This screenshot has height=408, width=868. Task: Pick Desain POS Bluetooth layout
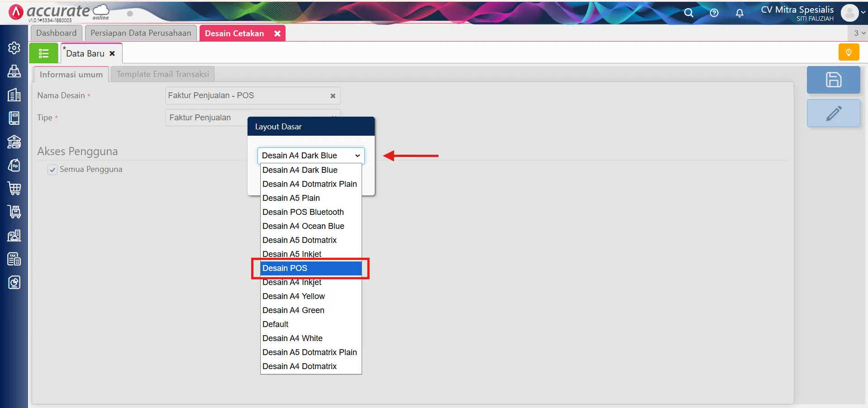pyautogui.click(x=303, y=212)
